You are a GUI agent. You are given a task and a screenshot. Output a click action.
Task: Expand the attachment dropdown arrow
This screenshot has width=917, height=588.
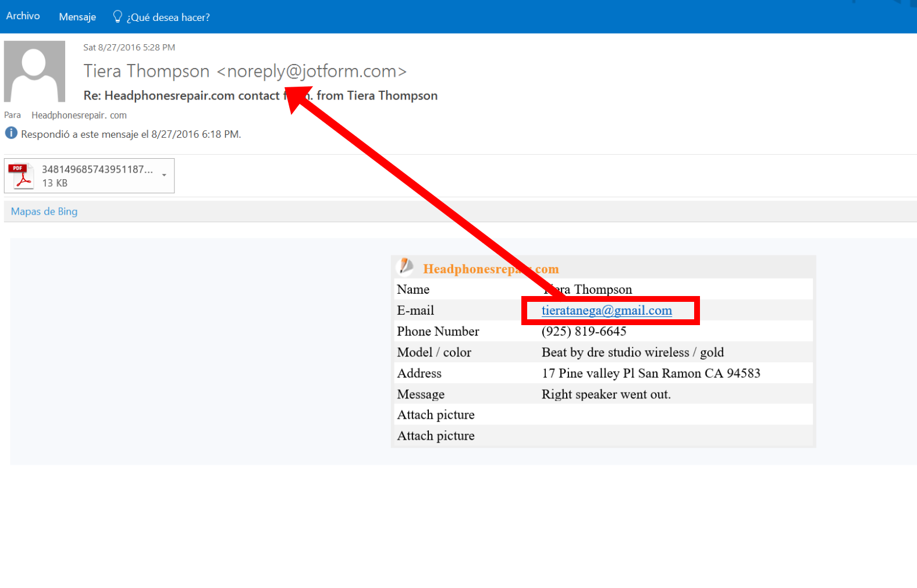click(165, 175)
